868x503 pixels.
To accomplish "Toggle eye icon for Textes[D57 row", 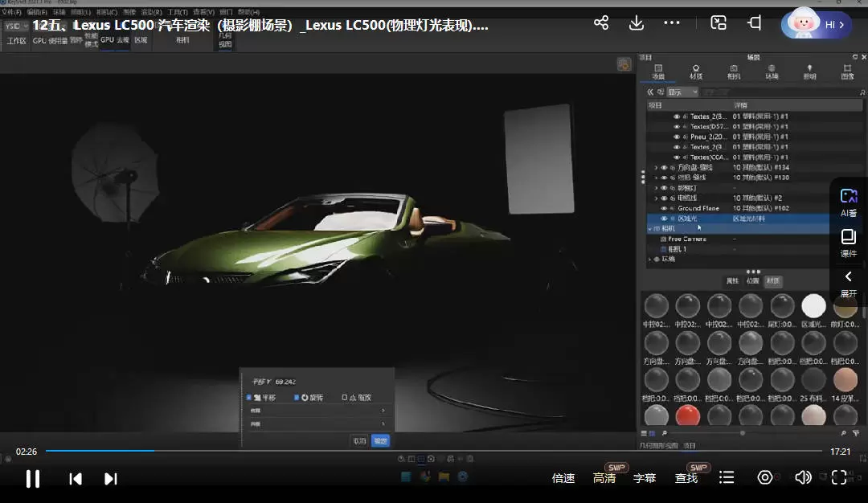I will (677, 127).
